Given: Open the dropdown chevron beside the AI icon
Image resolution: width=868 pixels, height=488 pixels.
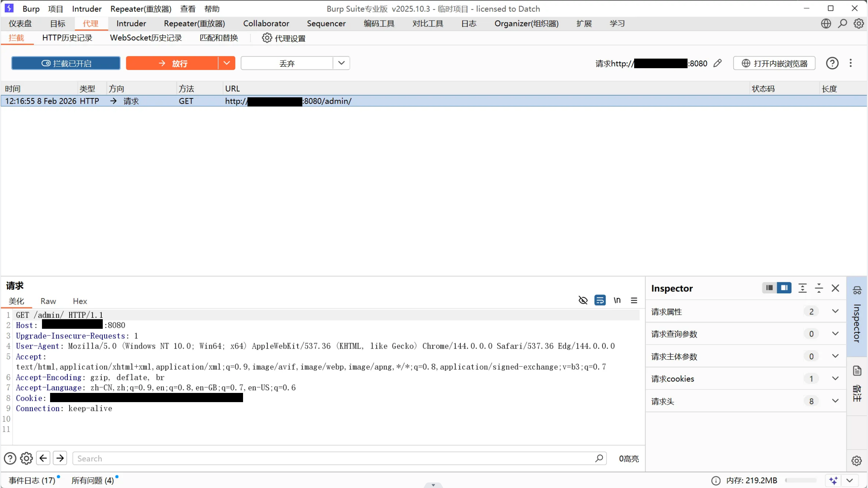Looking at the screenshot, I should point(850,481).
